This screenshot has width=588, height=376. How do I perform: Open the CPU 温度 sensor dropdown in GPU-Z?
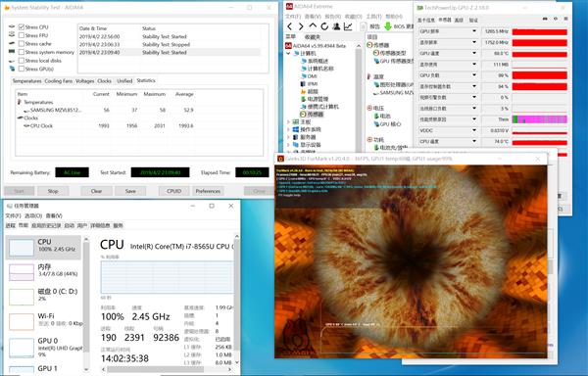[474, 142]
